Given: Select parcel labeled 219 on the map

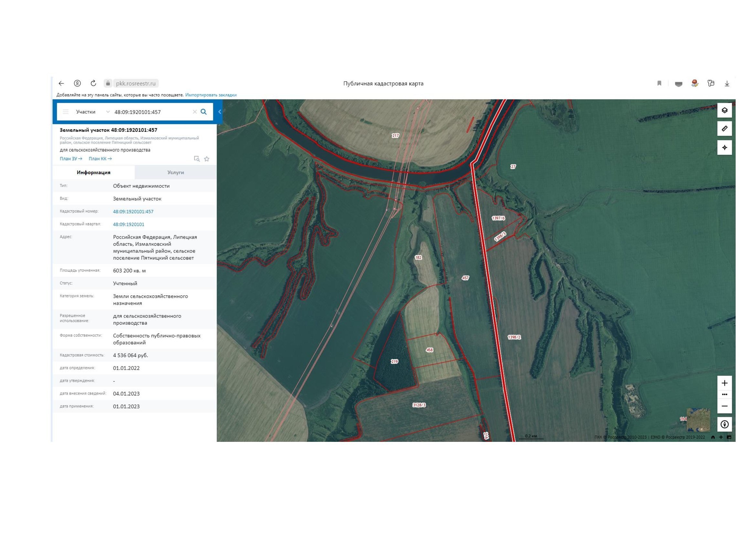Looking at the screenshot, I should point(394,361).
